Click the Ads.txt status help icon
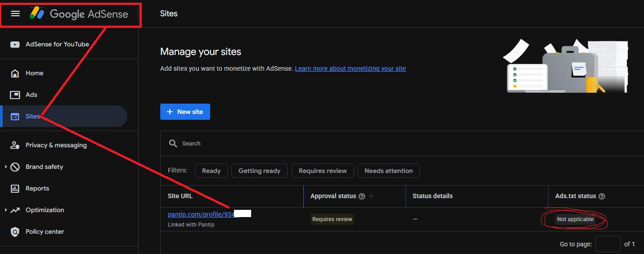This screenshot has height=254, width=644. (x=602, y=196)
